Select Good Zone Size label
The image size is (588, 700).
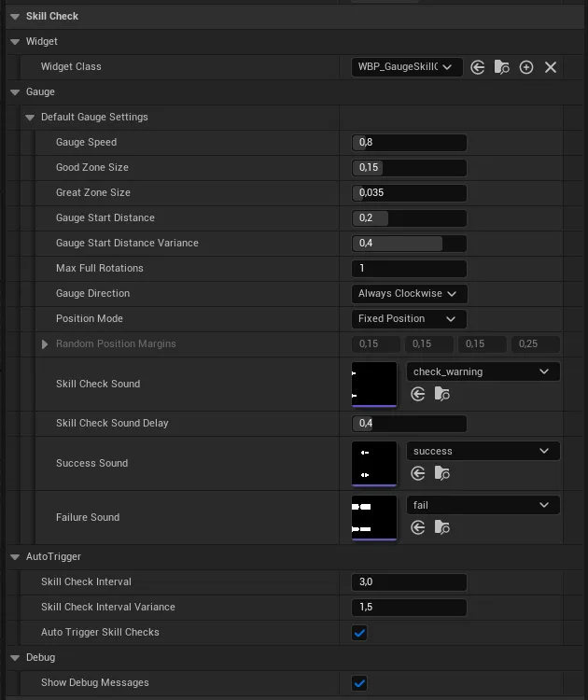[92, 167]
